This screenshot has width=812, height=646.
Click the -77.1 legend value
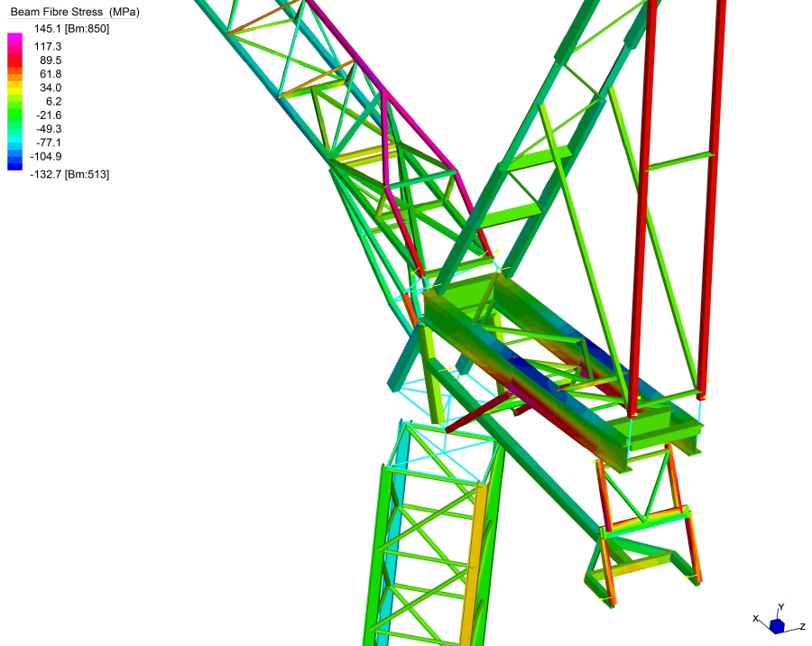48,143
